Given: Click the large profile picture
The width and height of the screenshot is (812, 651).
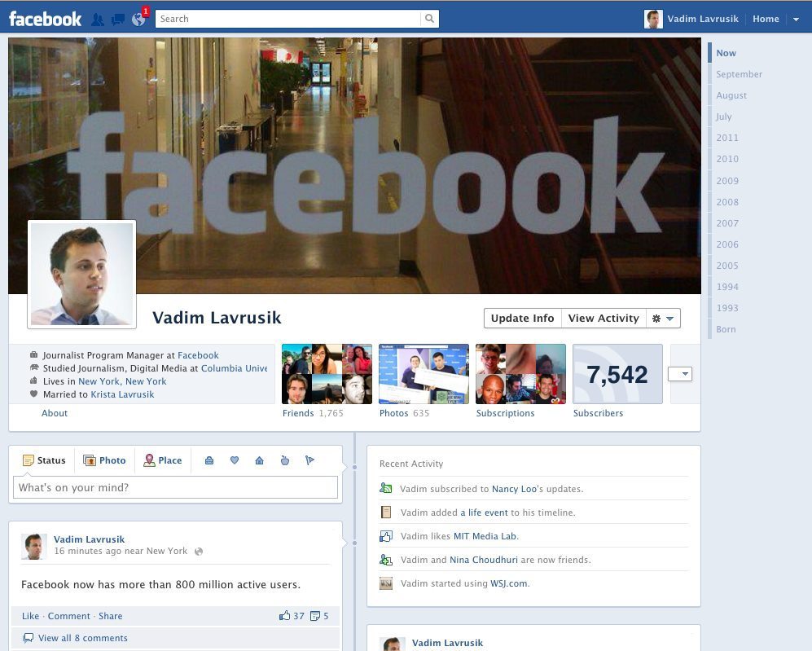Looking at the screenshot, I should coord(81,274).
